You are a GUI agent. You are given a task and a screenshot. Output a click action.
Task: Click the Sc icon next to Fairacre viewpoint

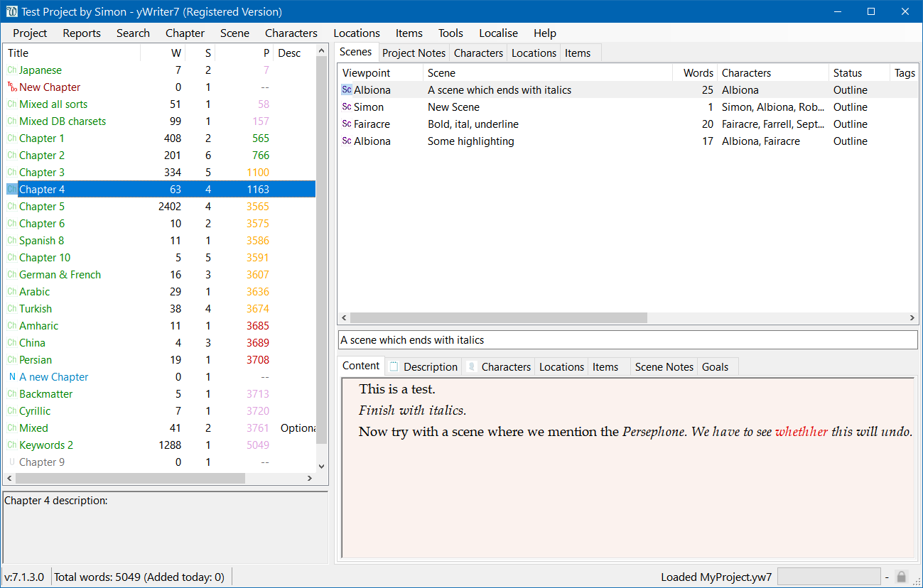pos(347,124)
